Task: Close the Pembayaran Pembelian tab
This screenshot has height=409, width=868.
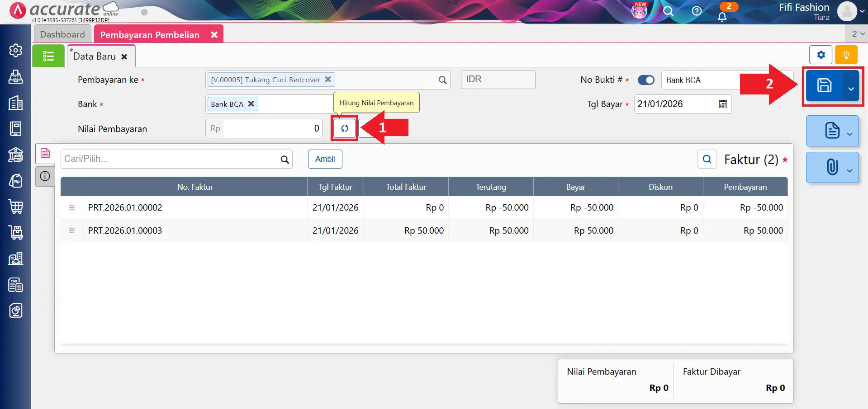Action: click(x=214, y=35)
